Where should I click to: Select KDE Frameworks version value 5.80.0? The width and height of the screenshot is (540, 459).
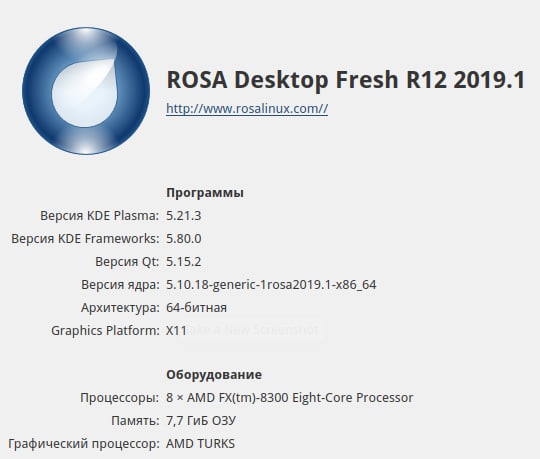pyautogui.click(x=184, y=239)
